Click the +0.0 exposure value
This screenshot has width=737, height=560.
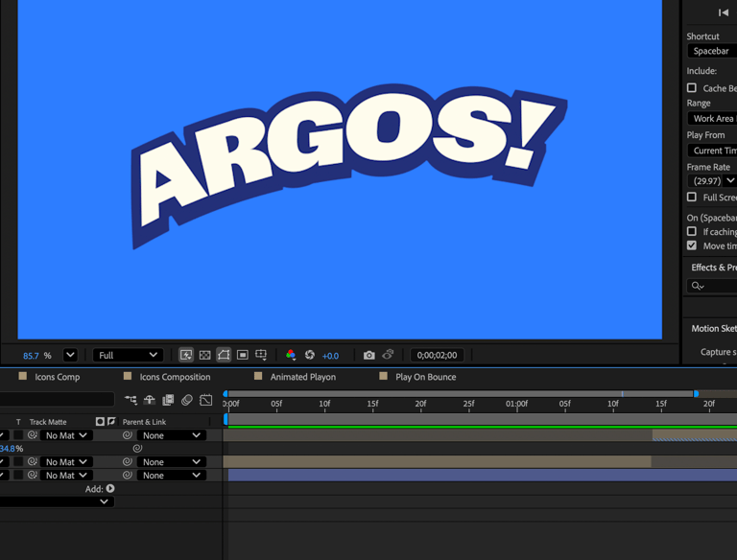(x=330, y=356)
